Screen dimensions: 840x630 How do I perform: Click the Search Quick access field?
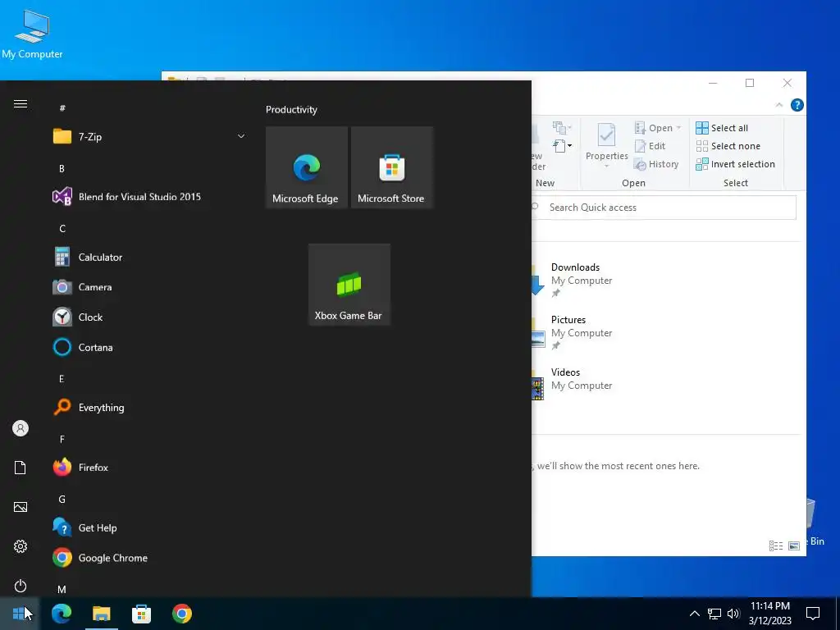pyautogui.click(x=664, y=208)
